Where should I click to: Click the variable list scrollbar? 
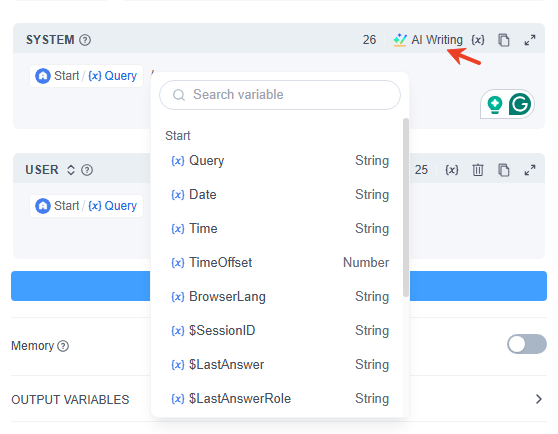406,207
